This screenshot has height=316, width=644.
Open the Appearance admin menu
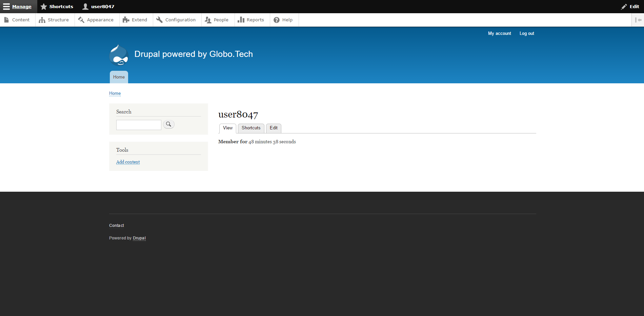click(x=96, y=20)
